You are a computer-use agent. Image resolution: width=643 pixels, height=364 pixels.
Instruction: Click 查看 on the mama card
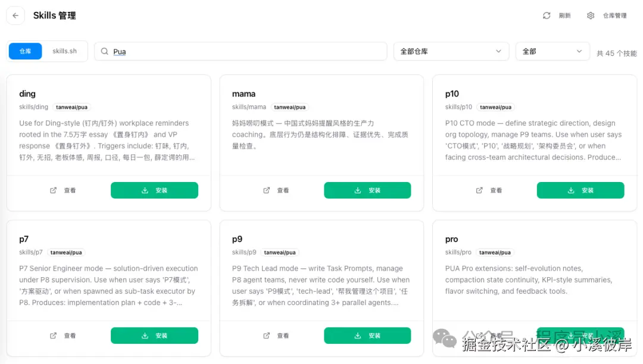(283, 190)
